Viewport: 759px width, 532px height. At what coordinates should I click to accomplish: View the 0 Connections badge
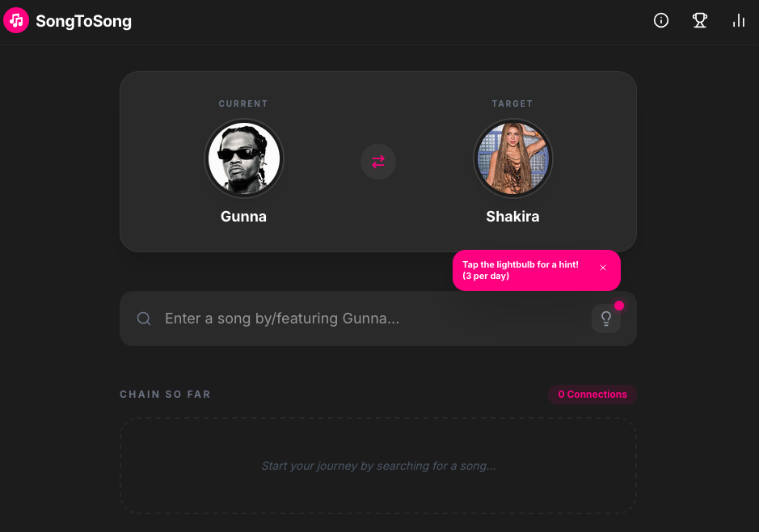coord(592,395)
